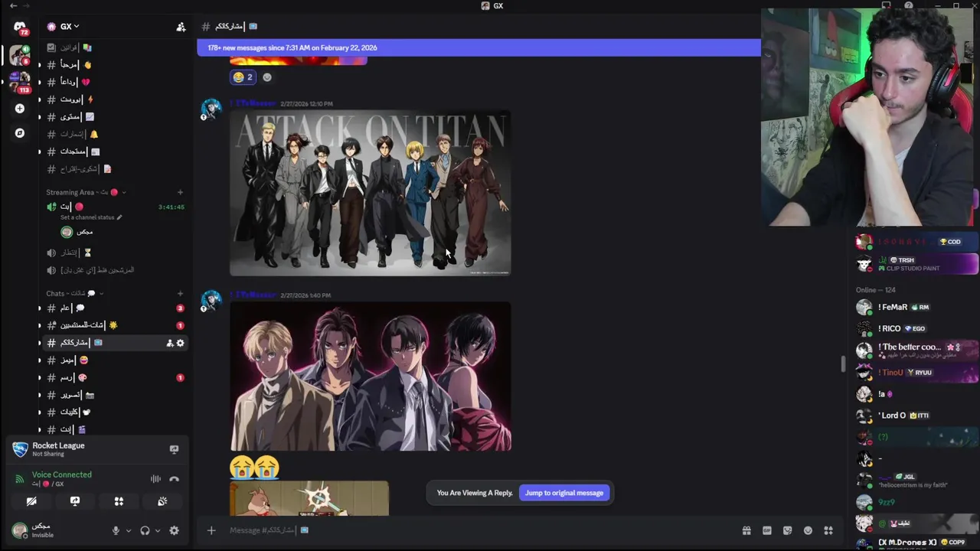This screenshot has height=551, width=980.
Task: Open member !FeMaR in member list
Action: tap(916, 307)
